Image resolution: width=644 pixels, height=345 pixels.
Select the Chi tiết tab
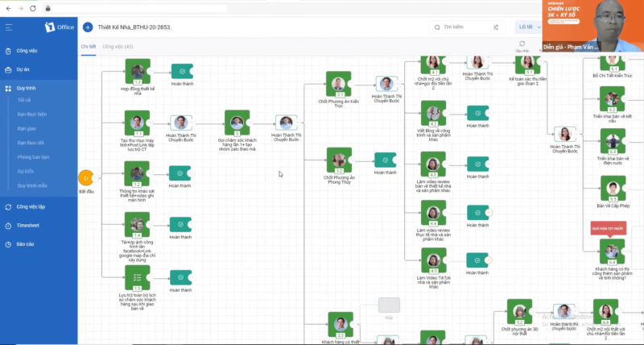[89, 47]
